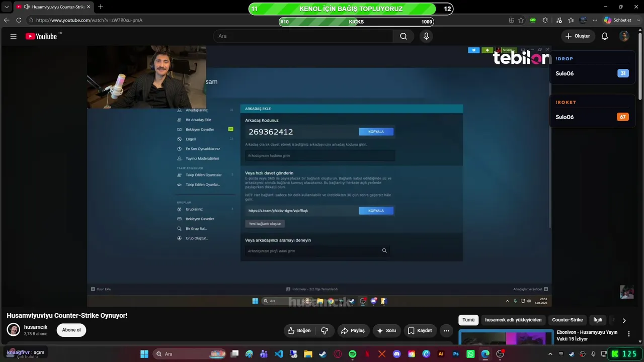Like the video with Beğen
The image size is (644, 362).
tap(299, 330)
